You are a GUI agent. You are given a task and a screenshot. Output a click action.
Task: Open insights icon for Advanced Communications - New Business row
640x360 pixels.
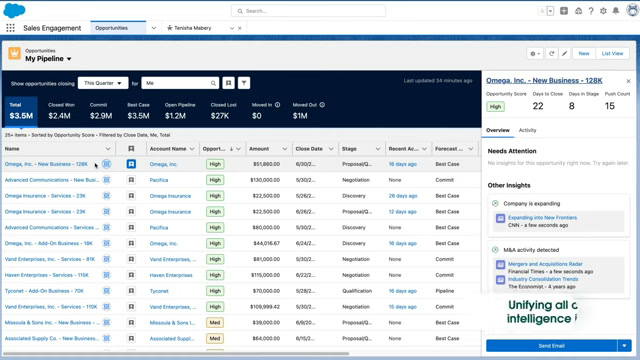click(107, 180)
